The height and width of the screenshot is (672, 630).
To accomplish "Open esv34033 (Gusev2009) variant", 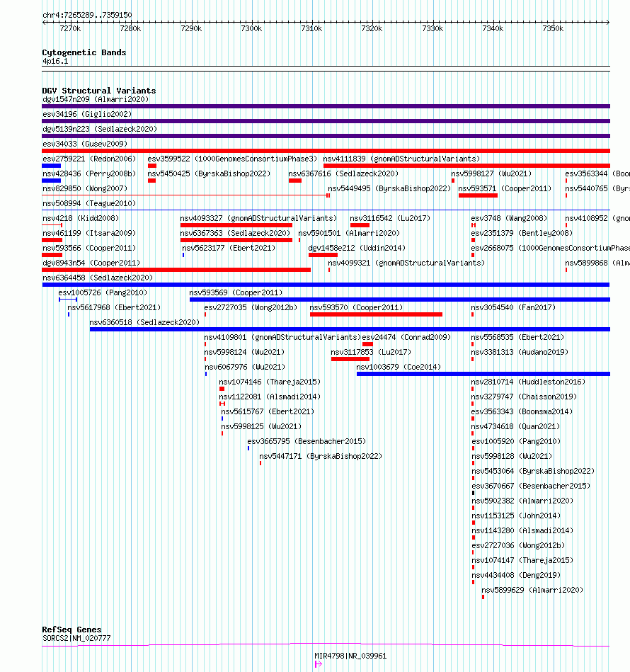I will tap(85, 144).
